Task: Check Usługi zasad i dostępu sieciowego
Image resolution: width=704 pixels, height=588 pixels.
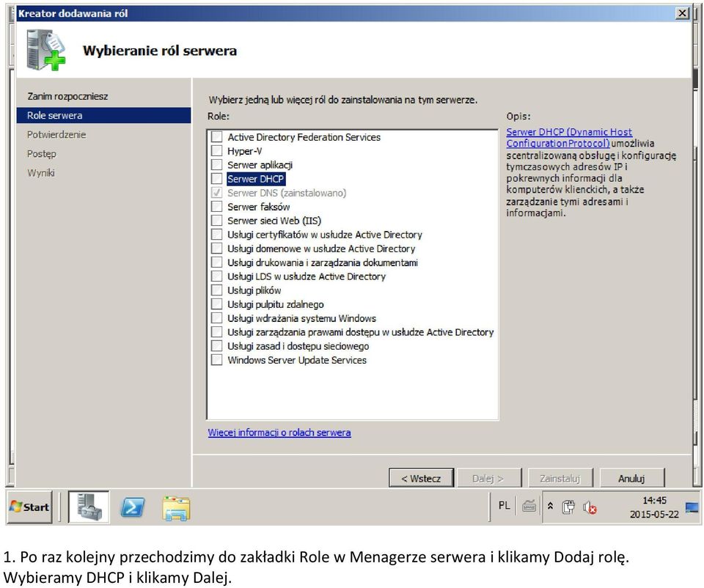Action: (x=217, y=345)
